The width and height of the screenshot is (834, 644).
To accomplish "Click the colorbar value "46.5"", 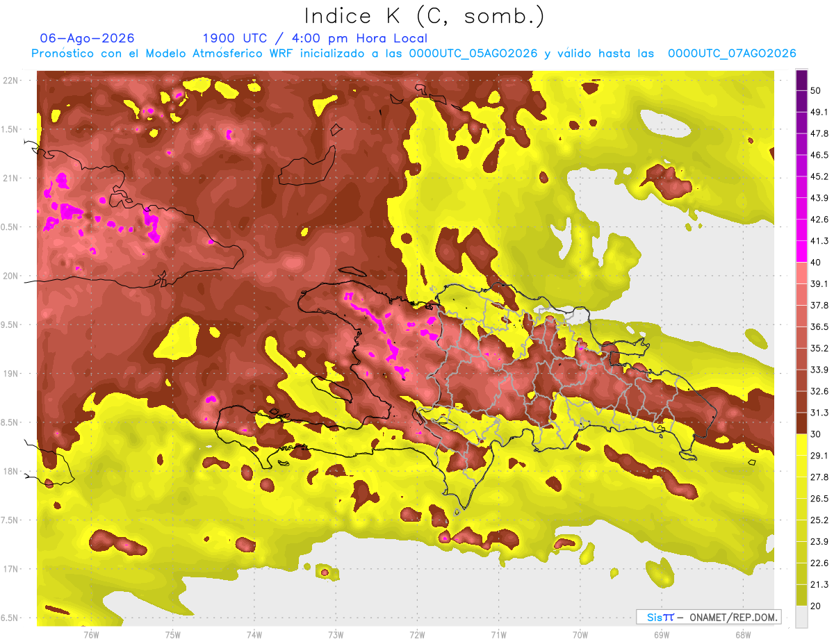I will pos(818,155).
